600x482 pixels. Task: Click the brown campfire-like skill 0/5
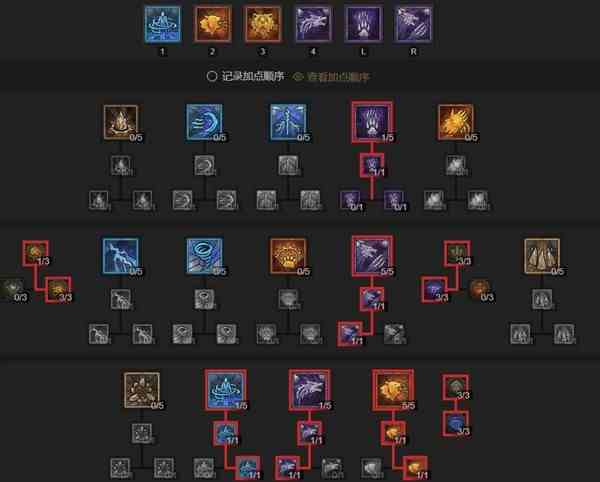pyautogui.click(x=121, y=122)
